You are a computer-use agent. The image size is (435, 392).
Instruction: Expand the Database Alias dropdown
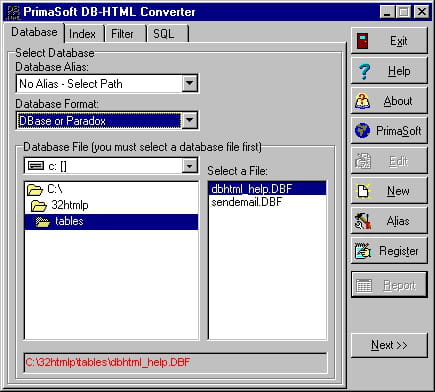pyautogui.click(x=189, y=83)
